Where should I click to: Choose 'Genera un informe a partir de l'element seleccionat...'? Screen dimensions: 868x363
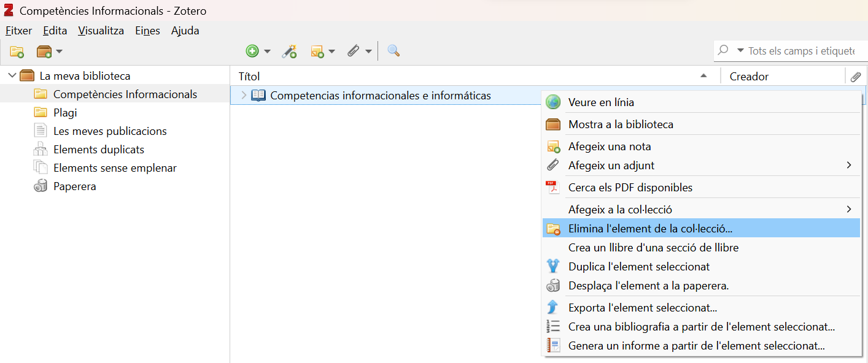pos(701,346)
